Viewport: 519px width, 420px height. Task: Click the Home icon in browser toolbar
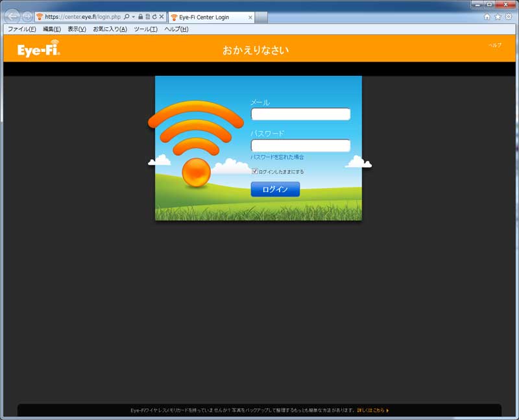click(x=487, y=17)
